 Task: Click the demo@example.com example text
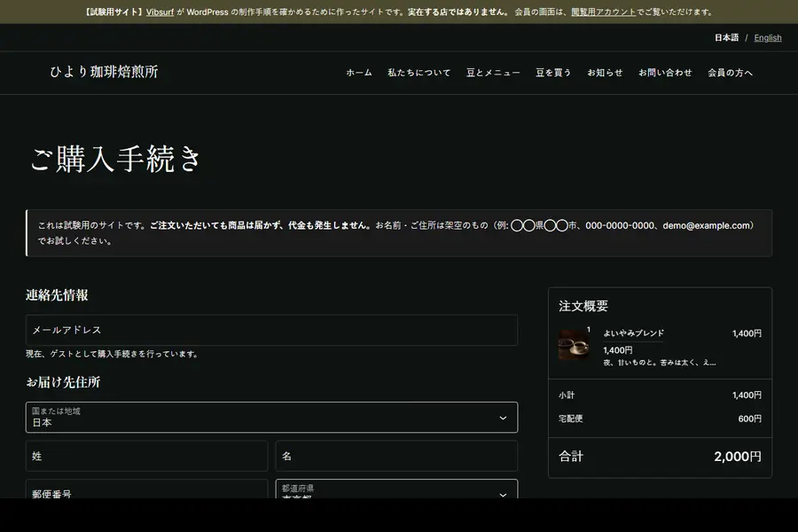(x=707, y=225)
